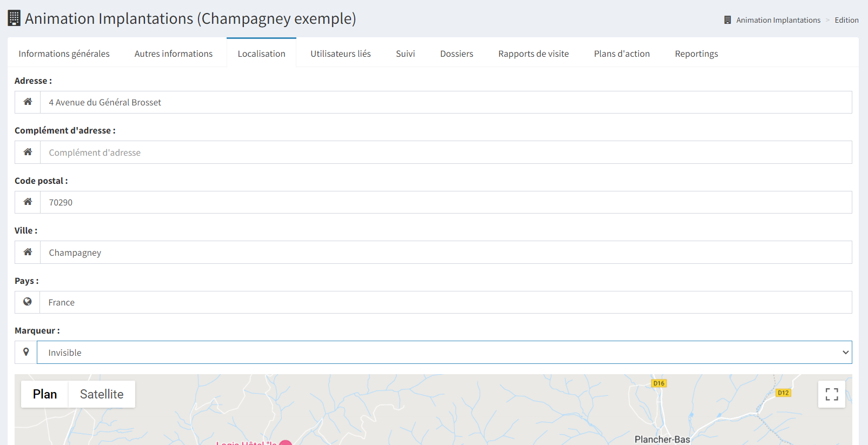Click the globe icon next to the Pays field
The width and height of the screenshot is (868, 445).
click(x=27, y=302)
